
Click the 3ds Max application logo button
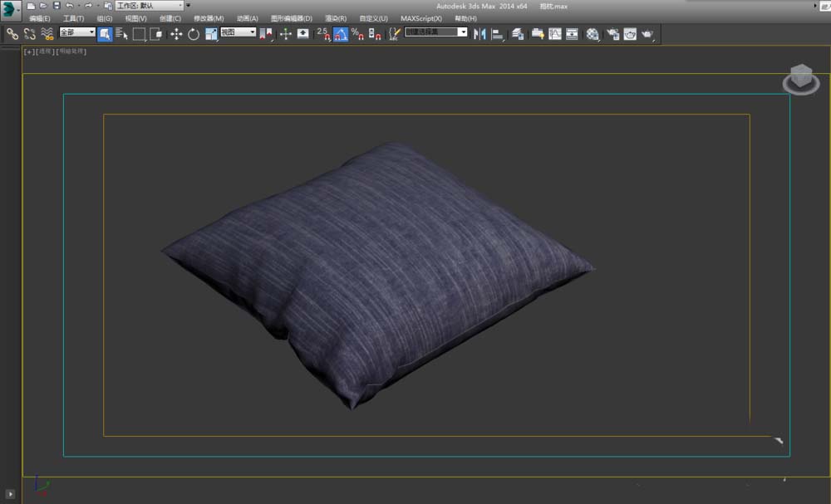coord(11,8)
